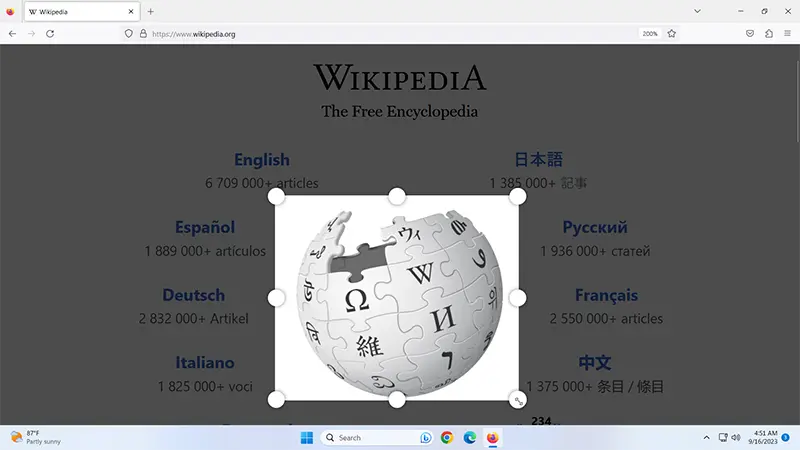Open the Русский Wikipedia link
The width and height of the screenshot is (800, 450).
(x=595, y=228)
